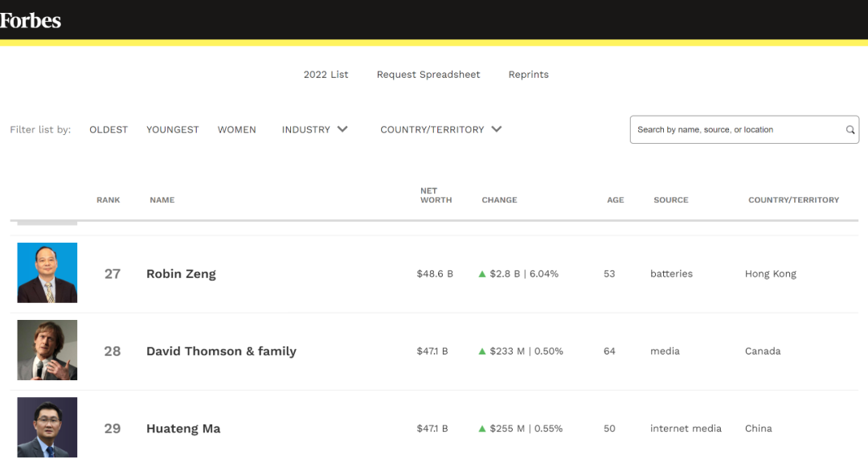Image resolution: width=868 pixels, height=467 pixels.
Task: Open the Robin Zeng profile name
Action: [x=181, y=274]
